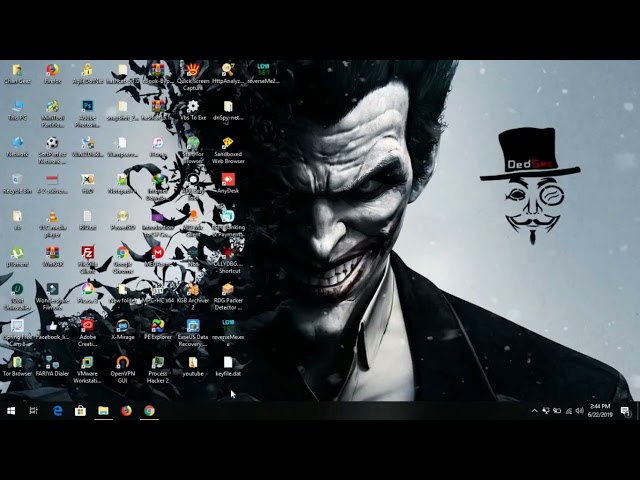Screen dimensions: 640x480
Task: Open the youtube folder on desktop
Action: click(x=193, y=366)
